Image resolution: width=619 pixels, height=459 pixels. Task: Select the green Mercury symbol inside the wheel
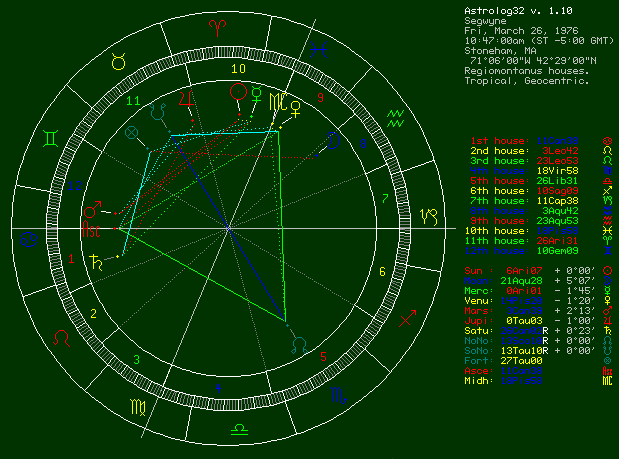coord(257,96)
